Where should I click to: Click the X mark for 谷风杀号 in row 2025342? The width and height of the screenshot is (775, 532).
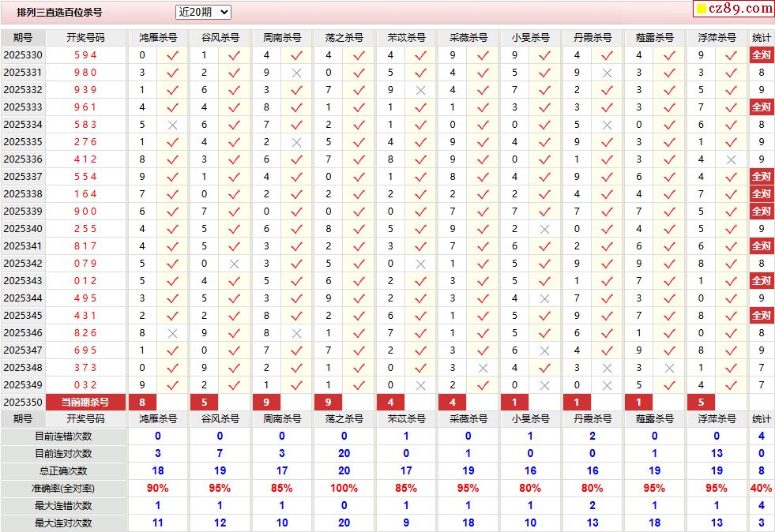tap(235, 264)
